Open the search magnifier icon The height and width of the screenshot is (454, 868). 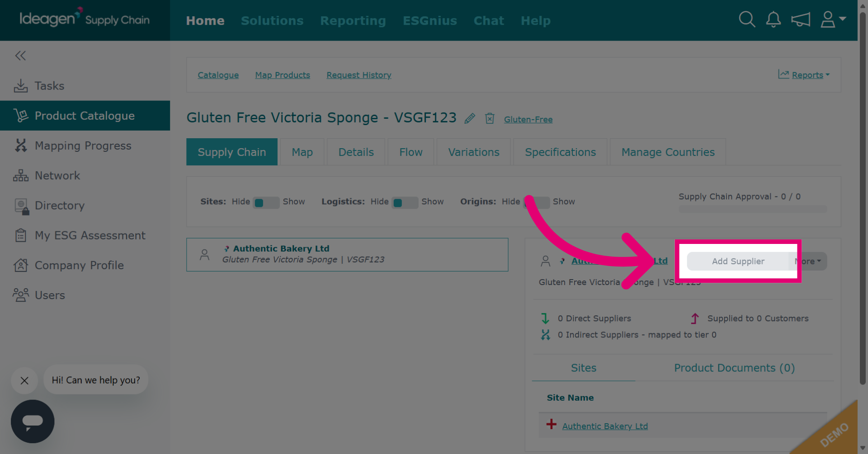point(747,19)
